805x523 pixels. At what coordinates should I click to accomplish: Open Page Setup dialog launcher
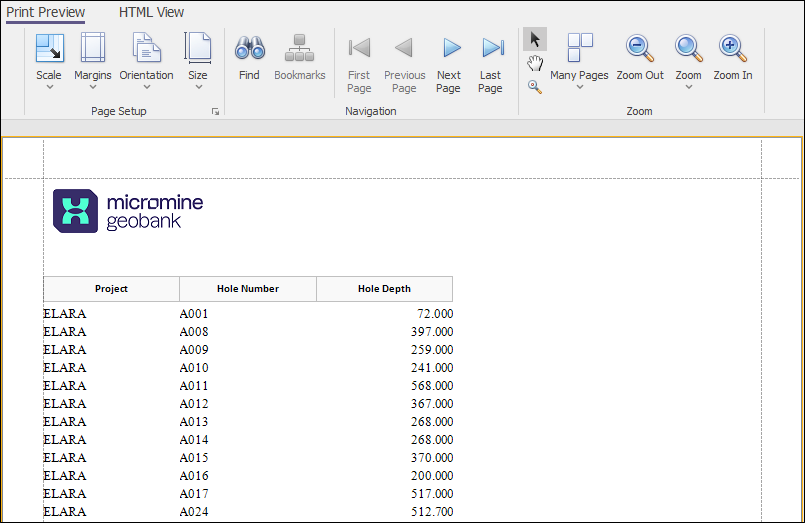[215, 112]
